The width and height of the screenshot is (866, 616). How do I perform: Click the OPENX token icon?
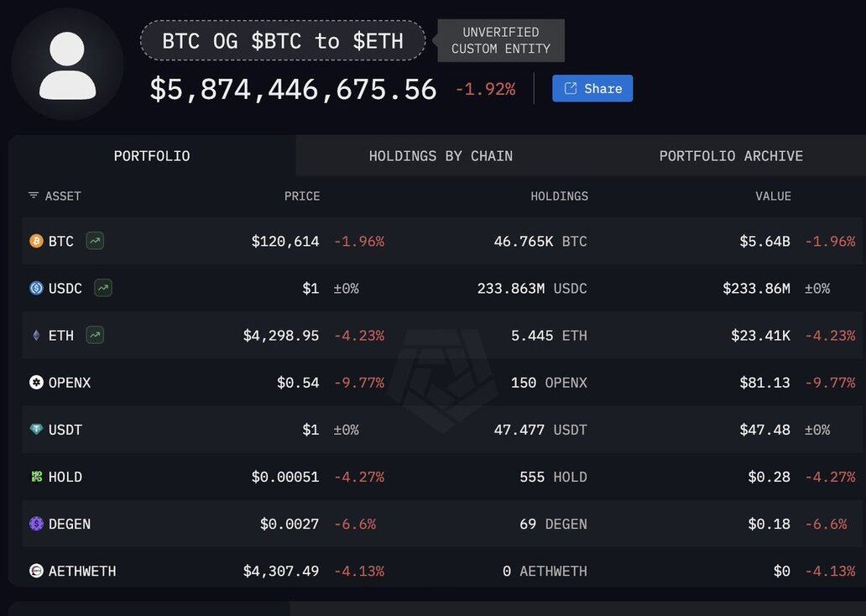pyautogui.click(x=36, y=383)
